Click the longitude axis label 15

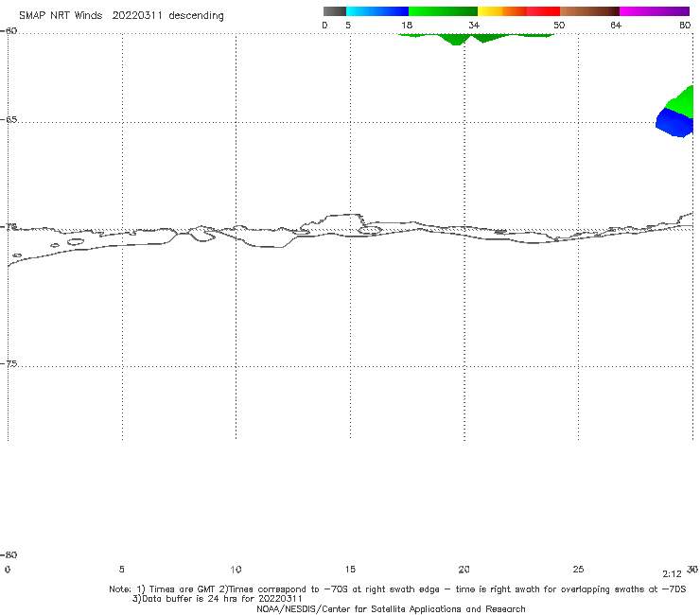[350, 570]
